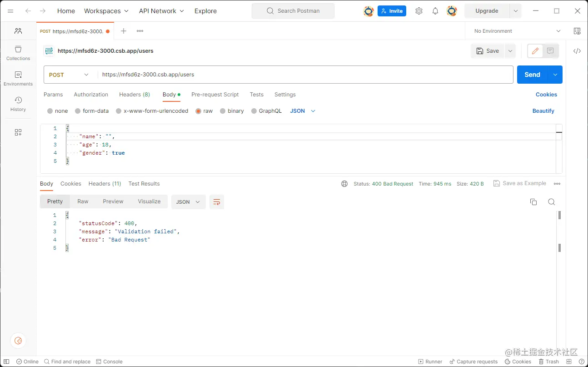588x367 pixels.
Task: Click the response vertical scrollbar
Action: coord(559,231)
